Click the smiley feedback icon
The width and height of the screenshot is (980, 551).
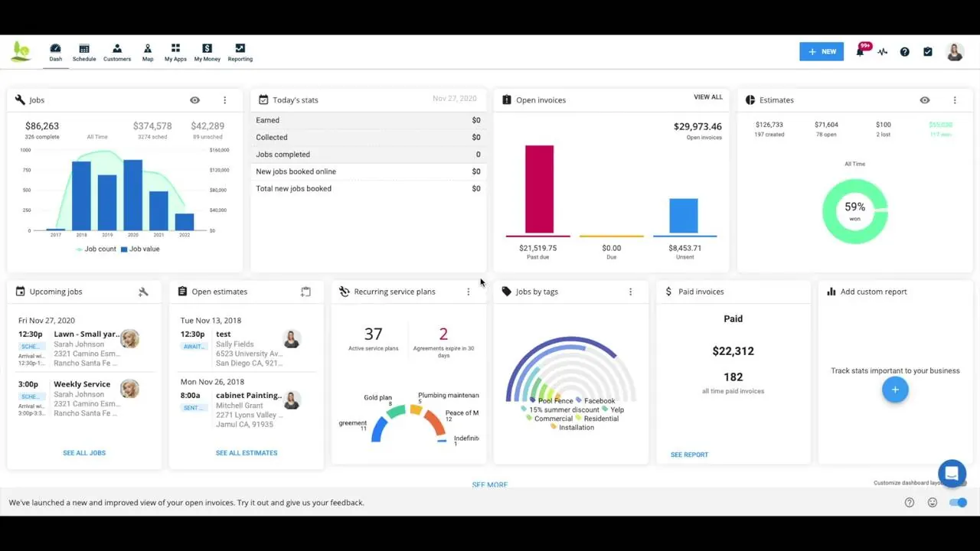[x=933, y=503]
